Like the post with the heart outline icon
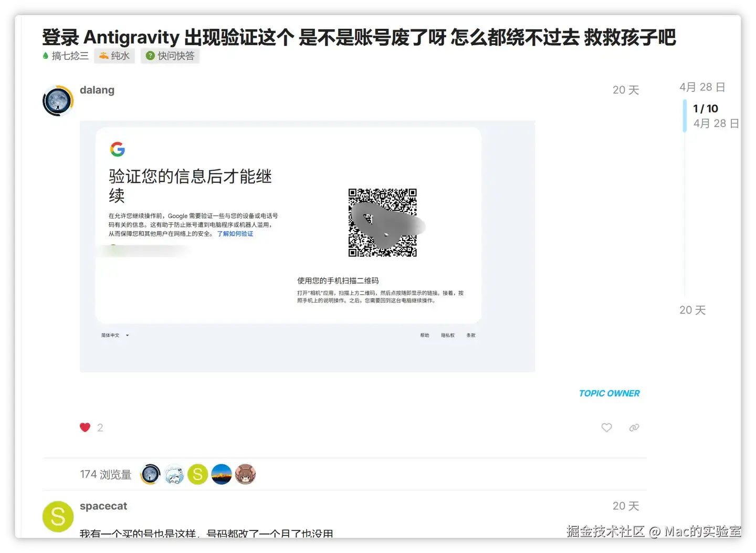 [606, 427]
